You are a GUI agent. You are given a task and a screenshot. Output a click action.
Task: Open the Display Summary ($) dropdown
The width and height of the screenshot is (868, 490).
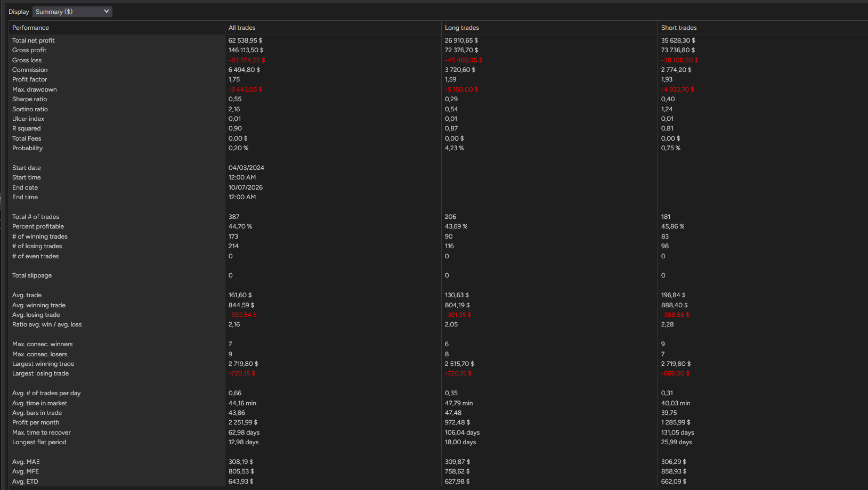[72, 12]
